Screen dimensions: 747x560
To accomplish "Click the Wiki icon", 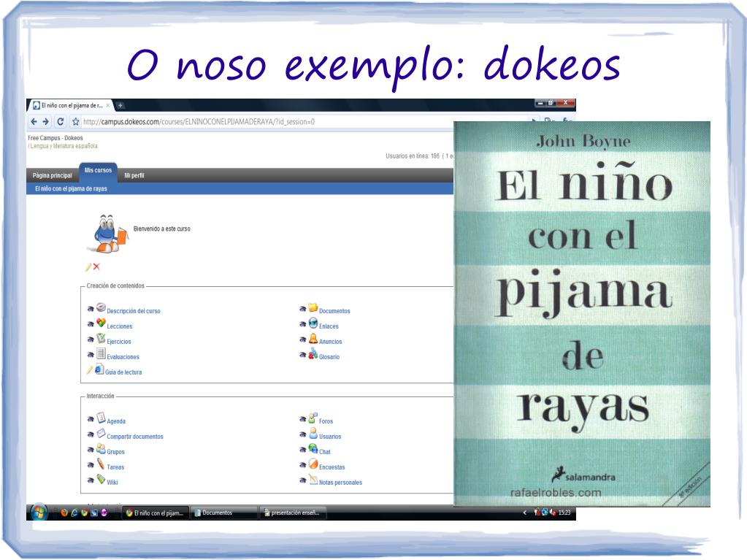I will (x=101, y=478).
